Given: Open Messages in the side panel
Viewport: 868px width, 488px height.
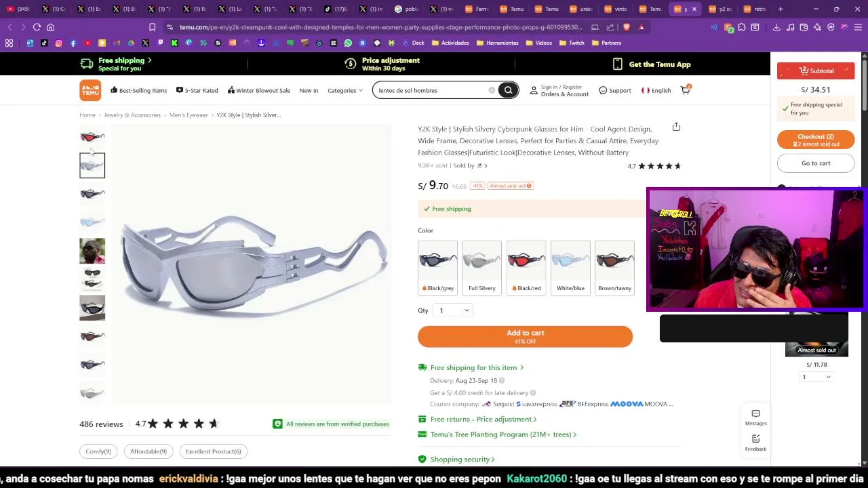Looking at the screenshot, I should [755, 418].
